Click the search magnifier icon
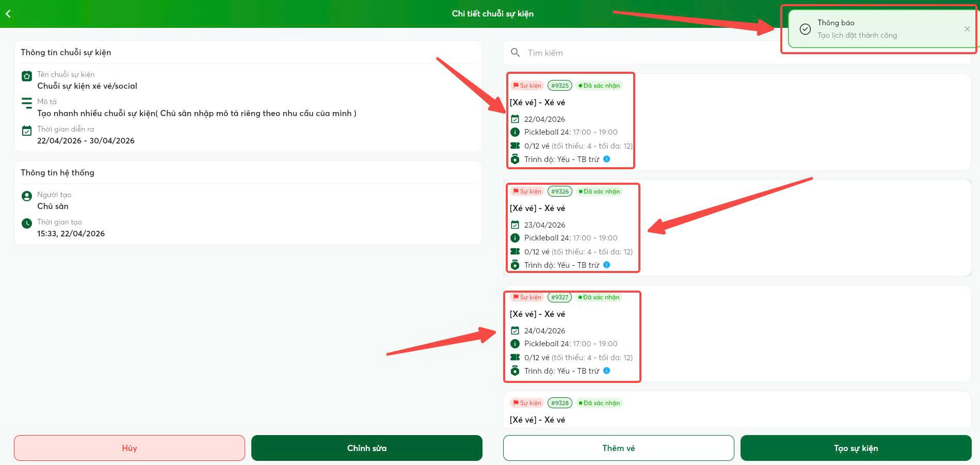 515,53
